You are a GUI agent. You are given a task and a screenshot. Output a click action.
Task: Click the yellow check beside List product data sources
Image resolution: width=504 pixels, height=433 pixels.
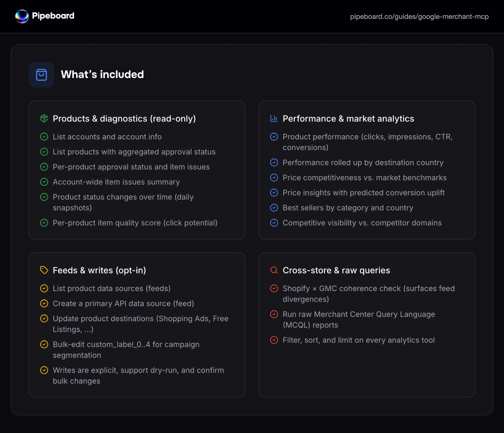[44, 288]
